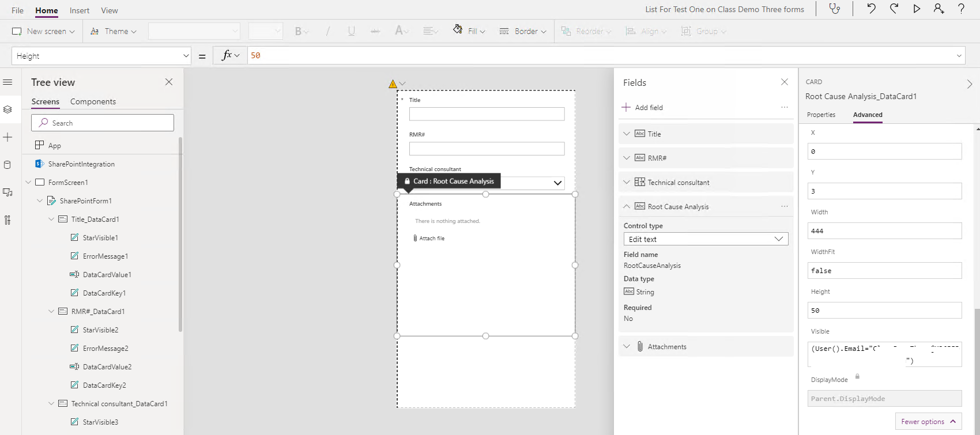Click the warning triangle above the form
Image resolution: width=980 pixels, height=435 pixels.
point(393,84)
